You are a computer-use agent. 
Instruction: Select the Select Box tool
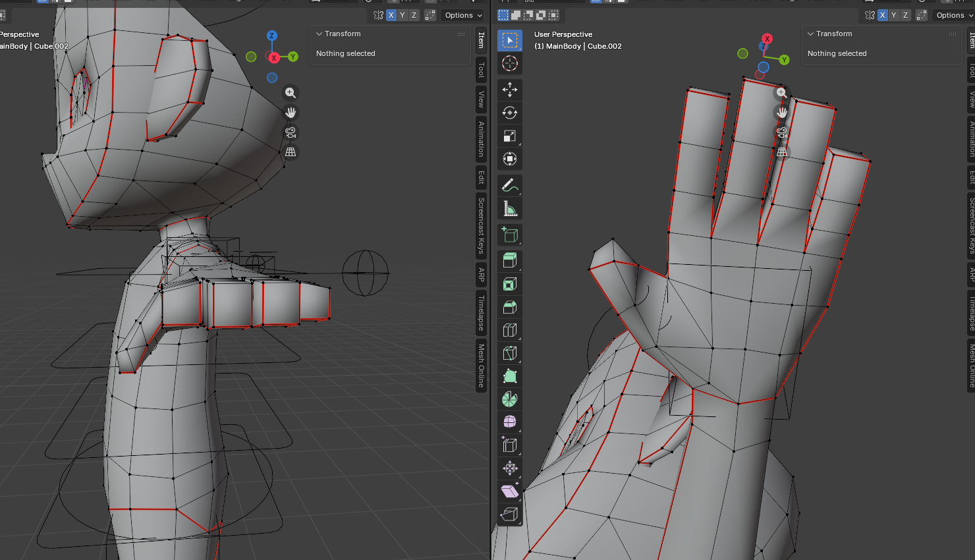click(x=509, y=40)
